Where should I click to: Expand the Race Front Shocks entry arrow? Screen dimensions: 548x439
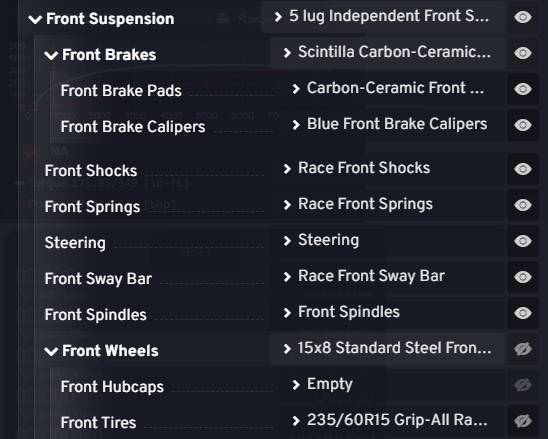coord(287,169)
